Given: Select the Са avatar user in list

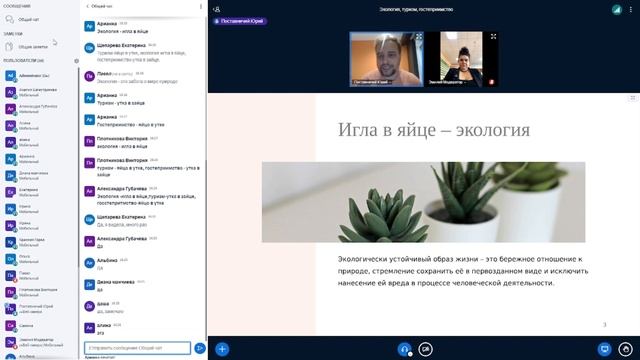Looking at the screenshot, I should 40,326.
